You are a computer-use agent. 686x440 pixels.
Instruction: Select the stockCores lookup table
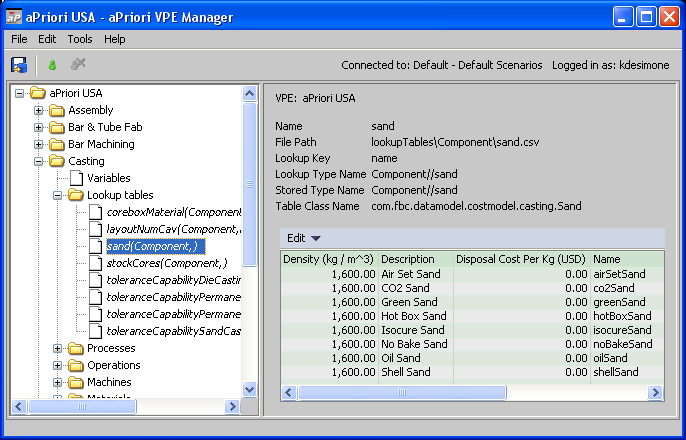[167, 263]
